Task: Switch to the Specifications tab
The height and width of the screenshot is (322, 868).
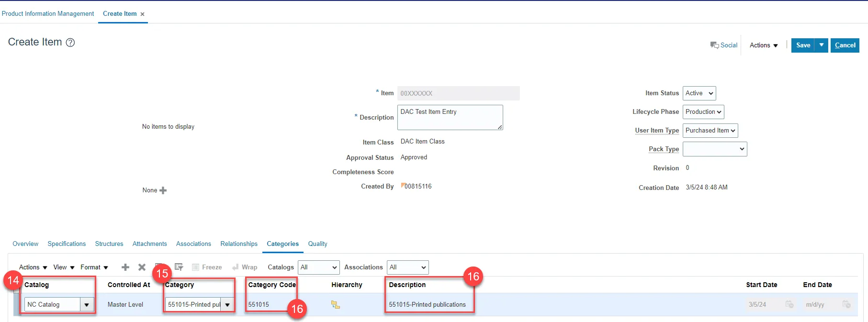Action: point(67,244)
